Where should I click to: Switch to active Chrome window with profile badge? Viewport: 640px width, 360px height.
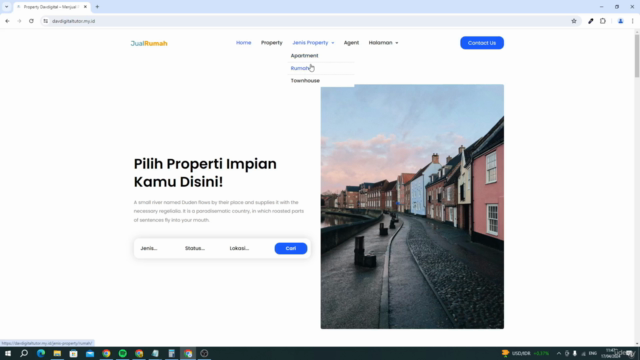pyautogui.click(x=188, y=353)
